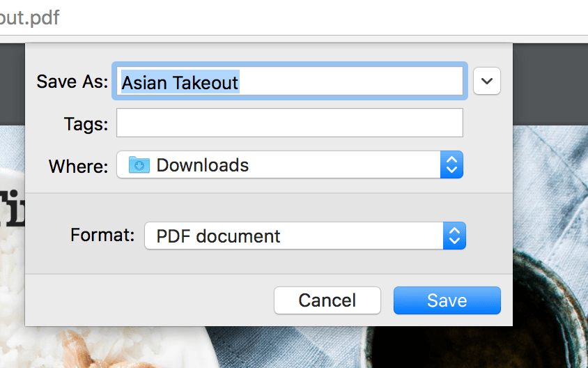Click the "Where:" label
588x368 pixels.
78,166
